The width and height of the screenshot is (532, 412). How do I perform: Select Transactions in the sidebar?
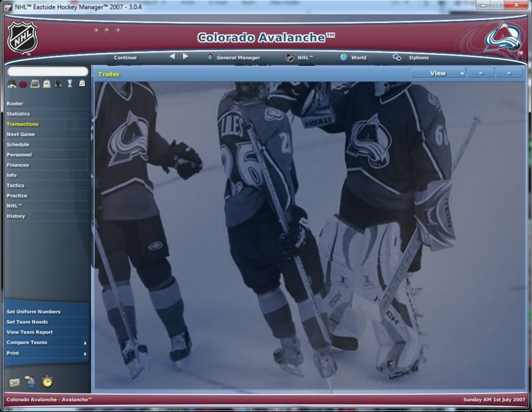coord(47,124)
